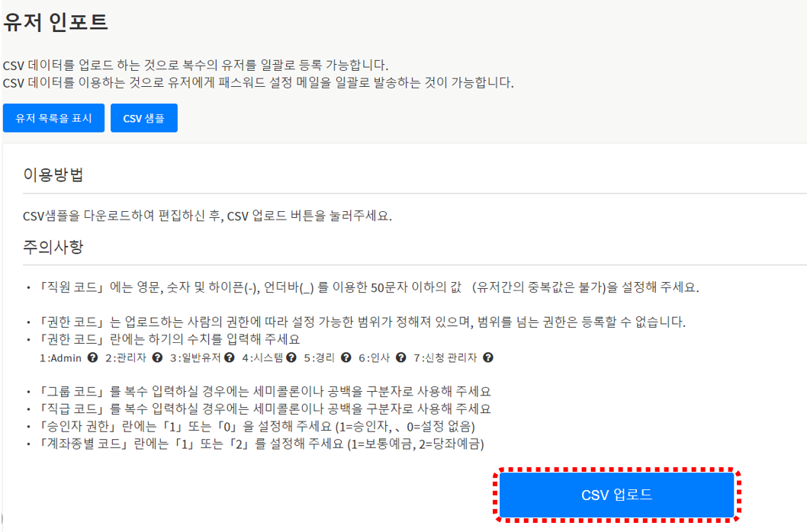Screen dimensions: 807x532
Task: Click the help icon next to 1:Admin
Action: pyautogui.click(x=92, y=357)
